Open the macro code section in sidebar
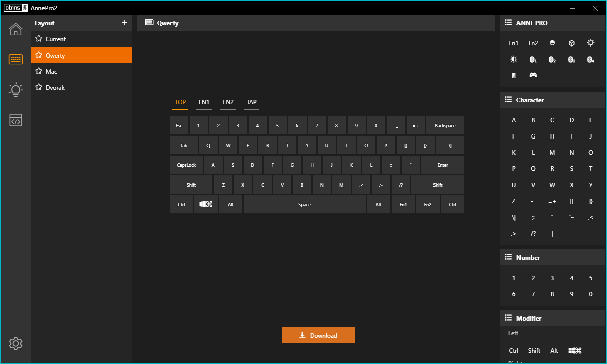The height and width of the screenshot is (364, 607). pyautogui.click(x=16, y=120)
